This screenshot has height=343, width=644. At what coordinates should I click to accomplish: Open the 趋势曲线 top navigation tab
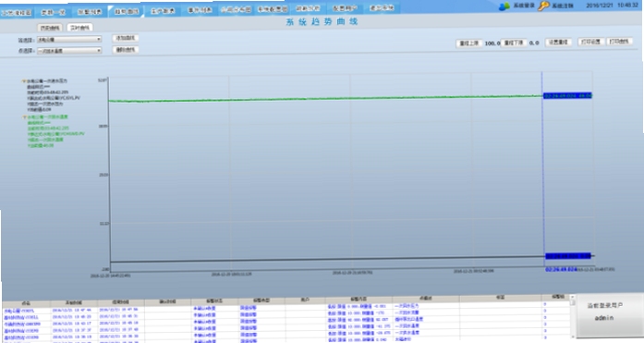127,11
